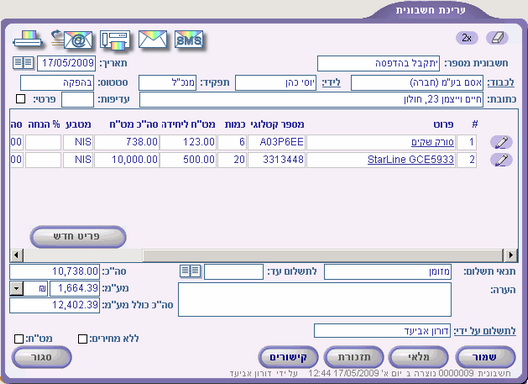Image resolution: width=528 pixels, height=384 pixels.
Task: Click quantity cell 20 in row 2
Action: (x=232, y=160)
